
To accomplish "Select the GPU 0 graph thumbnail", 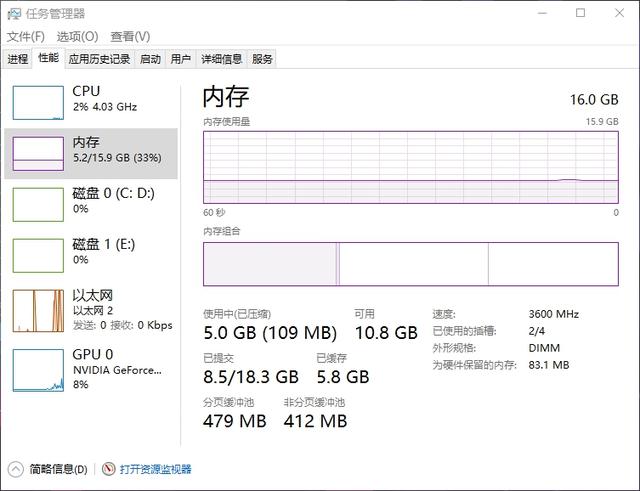I will pyautogui.click(x=38, y=369).
